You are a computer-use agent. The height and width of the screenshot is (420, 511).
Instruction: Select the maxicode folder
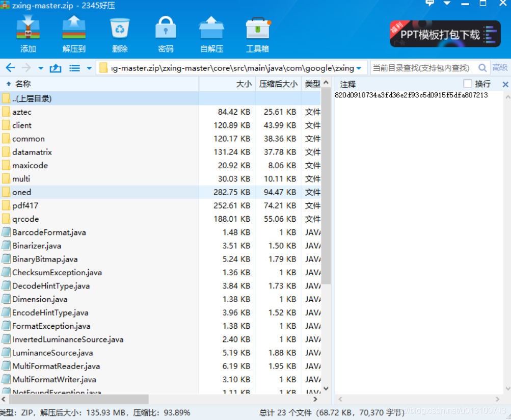(x=160, y=165)
